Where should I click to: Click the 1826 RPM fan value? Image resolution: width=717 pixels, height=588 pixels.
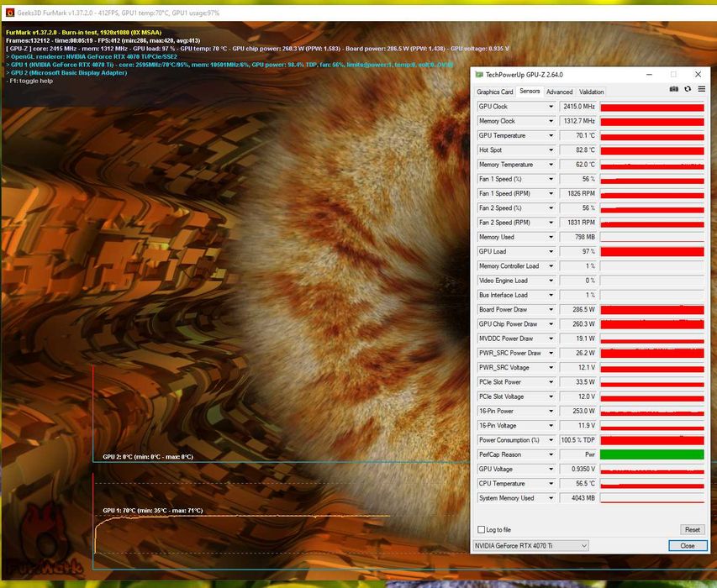pyautogui.click(x=578, y=194)
